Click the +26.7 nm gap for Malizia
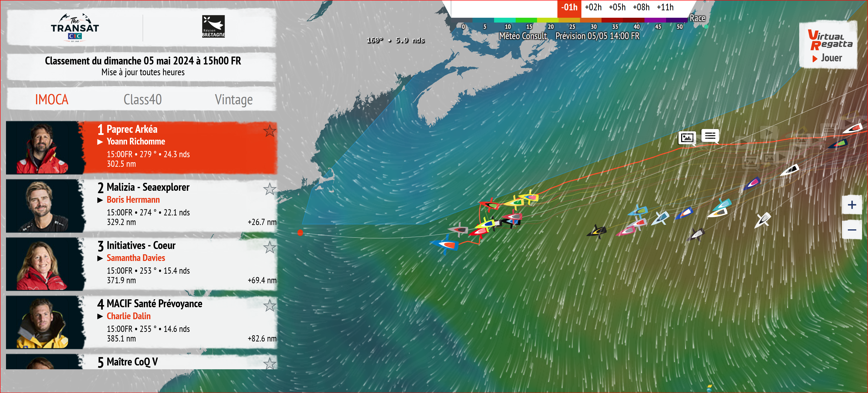Image resolution: width=868 pixels, height=393 pixels. pyautogui.click(x=262, y=222)
